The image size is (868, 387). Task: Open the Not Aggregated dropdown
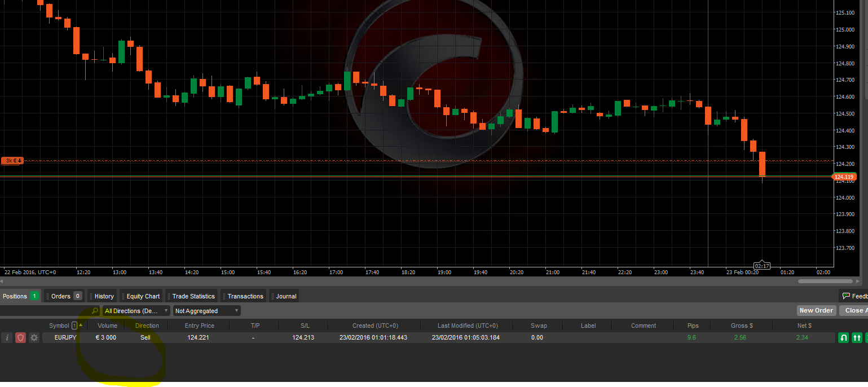206,311
